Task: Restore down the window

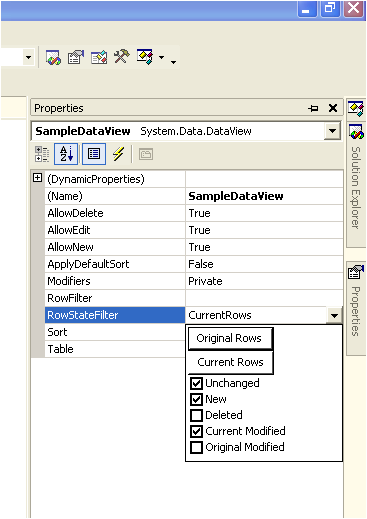Action: click(330, 8)
